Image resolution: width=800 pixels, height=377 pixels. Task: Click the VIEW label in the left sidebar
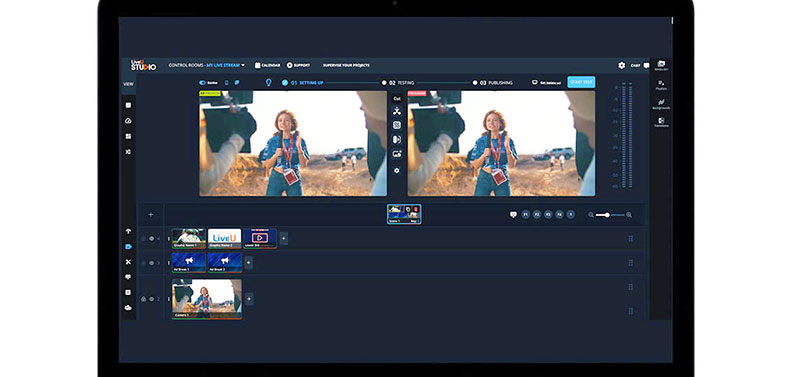(128, 84)
